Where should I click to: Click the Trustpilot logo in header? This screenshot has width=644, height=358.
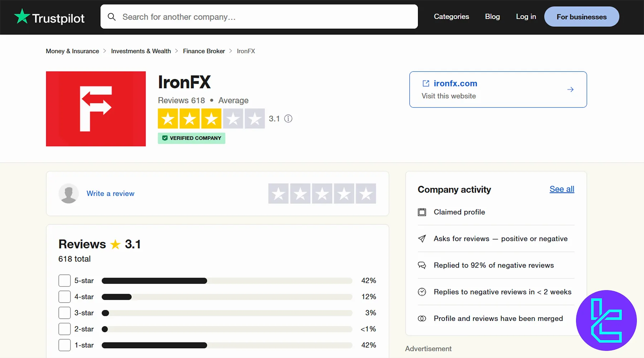tap(49, 17)
